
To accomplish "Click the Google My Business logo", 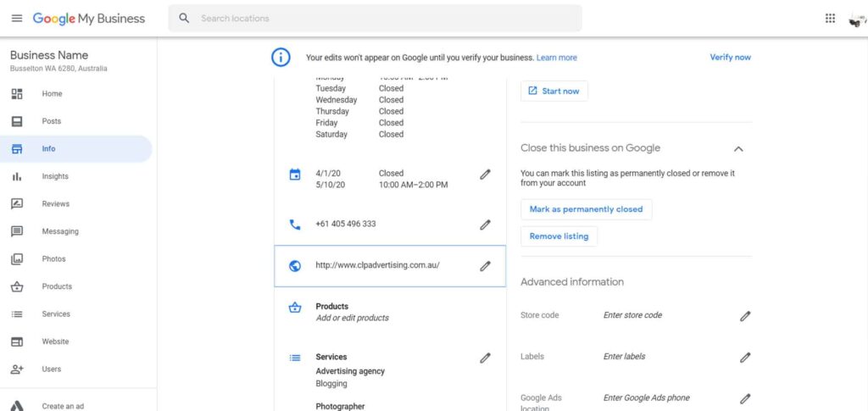I will click(x=88, y=19).
